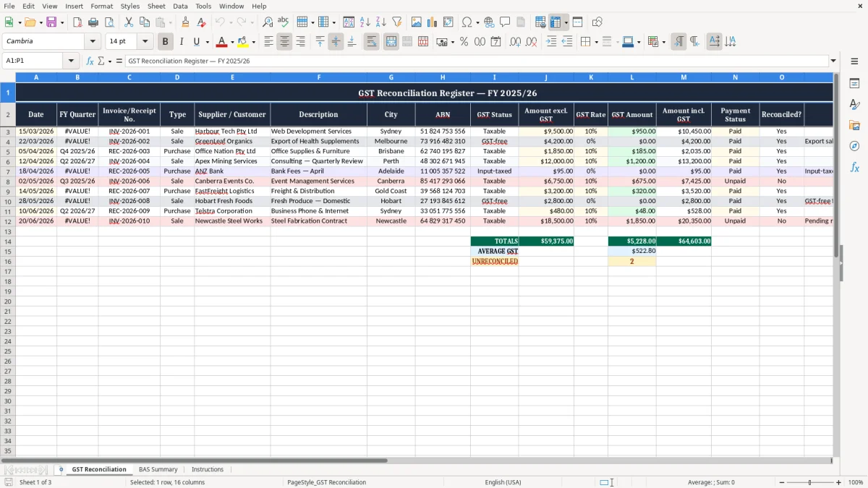Open the Styles menu
This screenshot has height=488, width=868.
click(130, 6)
